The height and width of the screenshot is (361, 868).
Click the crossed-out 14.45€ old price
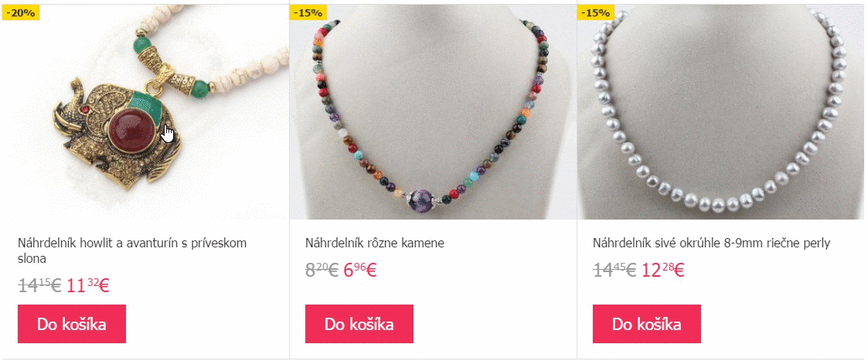[x=615, y=271]
